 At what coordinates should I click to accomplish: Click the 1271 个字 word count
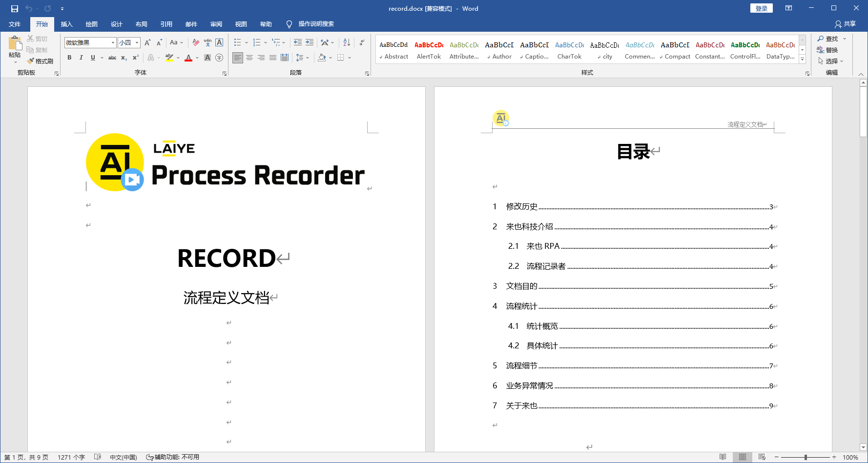click(71, 457)
